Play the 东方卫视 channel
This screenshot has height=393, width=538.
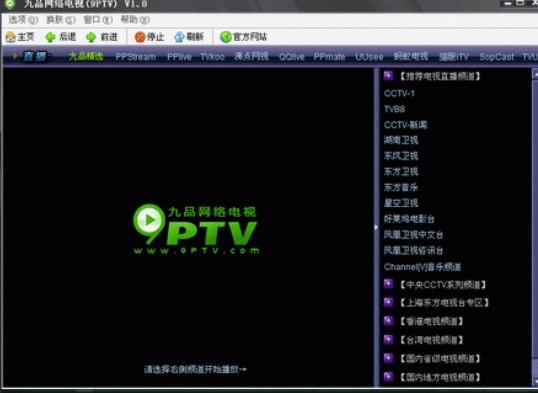click(401, 172)
